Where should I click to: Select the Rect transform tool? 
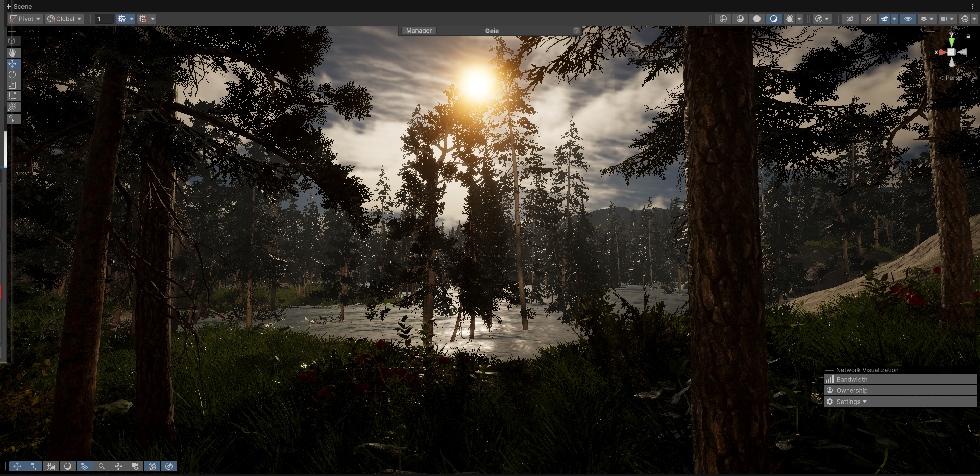click(12, 96)
